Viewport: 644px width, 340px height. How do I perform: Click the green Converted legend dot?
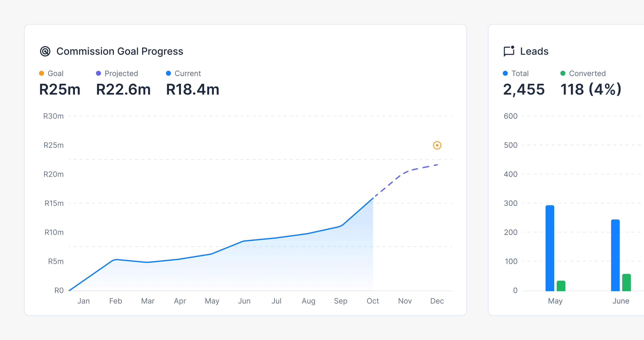coord(563,73)
